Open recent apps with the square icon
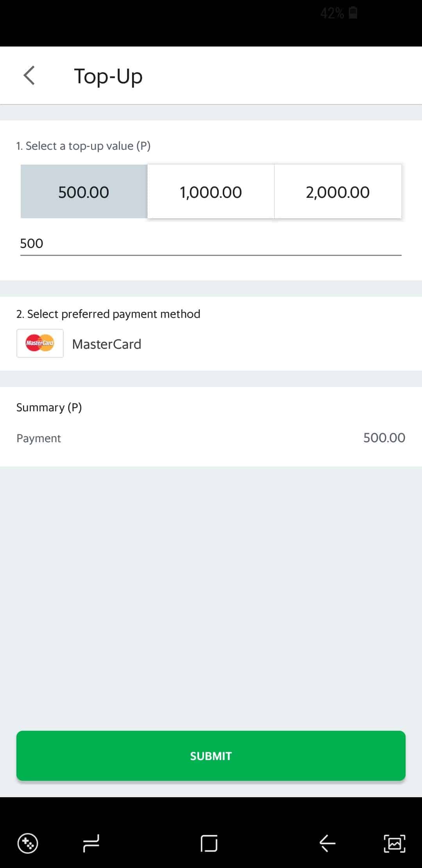This screenshot has height=868, width=422. click(x=209, y=843)
